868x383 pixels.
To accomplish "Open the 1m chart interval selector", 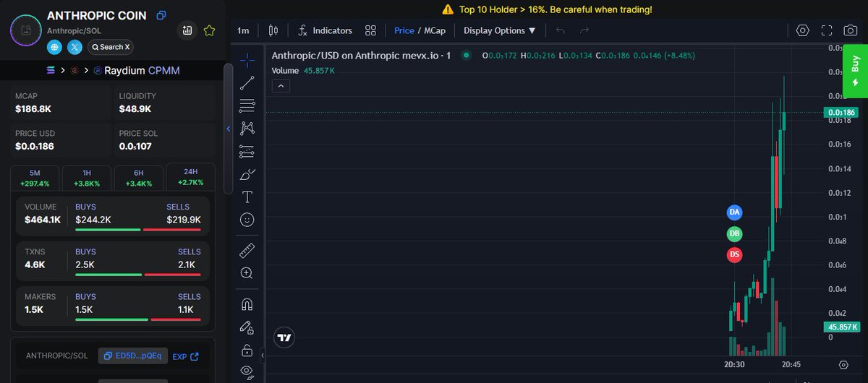I will [x=243, y=30].
